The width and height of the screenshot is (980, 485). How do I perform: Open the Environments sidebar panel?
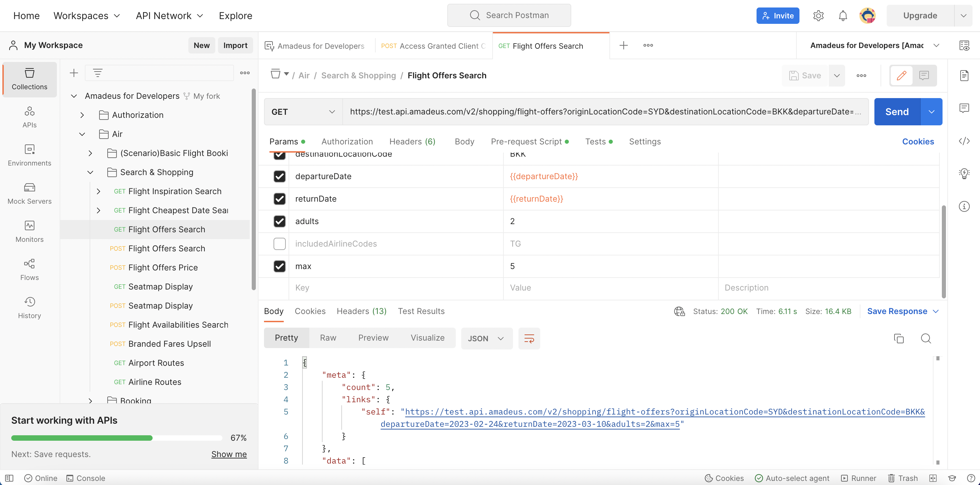point(29,155)
